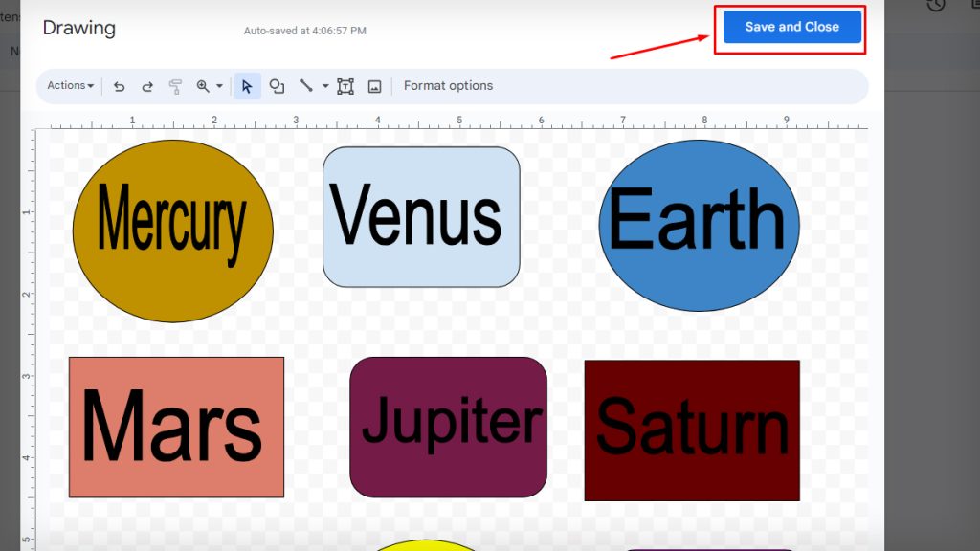Image resolution: width=980 pixels, height=551 pixels.
Task: Click Save and Close
Action: click(x=791, y=28)
